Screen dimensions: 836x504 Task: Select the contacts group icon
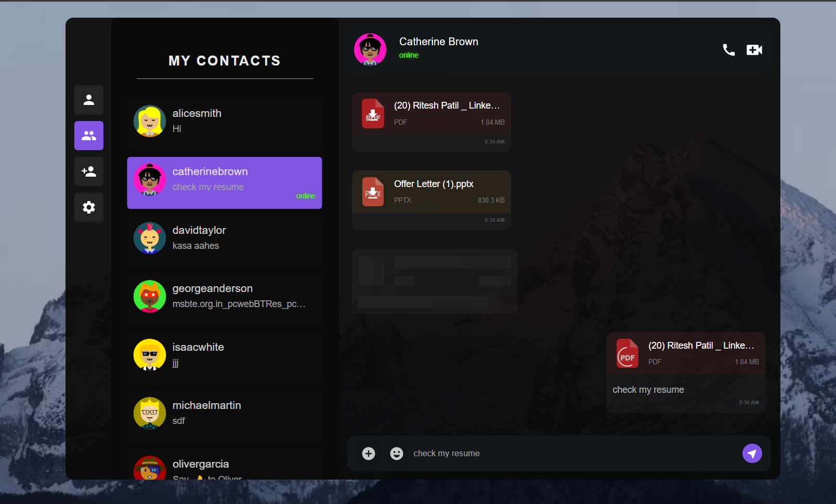coord(89,136)
